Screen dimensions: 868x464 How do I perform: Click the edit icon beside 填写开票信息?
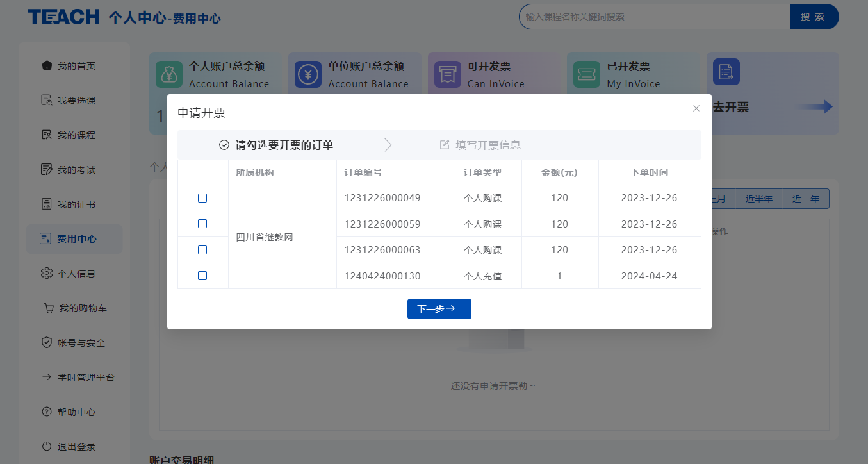point(445,145)
